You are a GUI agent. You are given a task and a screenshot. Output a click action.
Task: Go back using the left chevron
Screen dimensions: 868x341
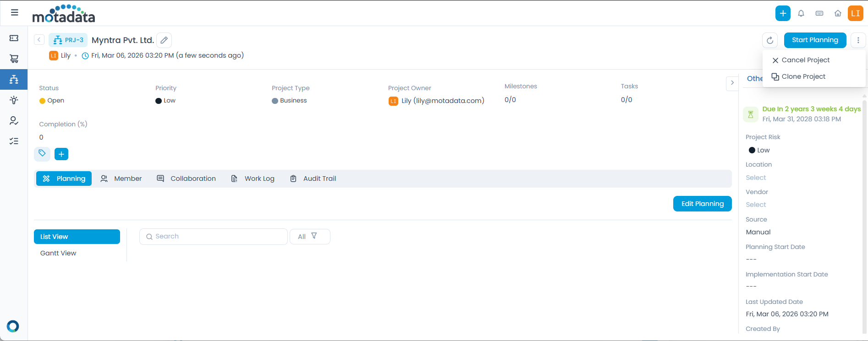click(39, 40)
